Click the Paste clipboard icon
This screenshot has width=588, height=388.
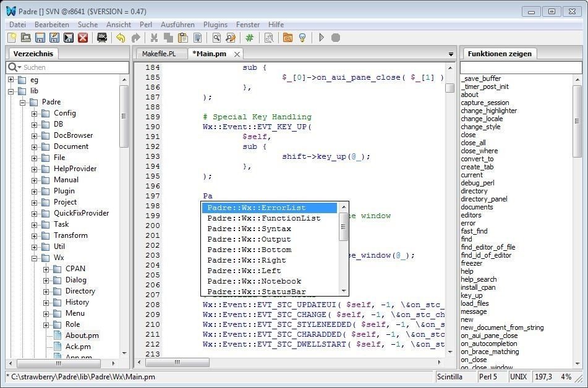point(182,38)
